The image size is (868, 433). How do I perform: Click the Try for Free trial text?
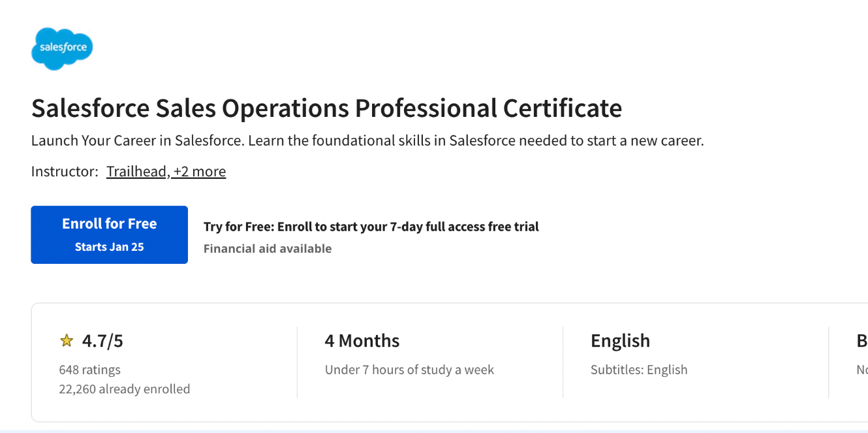pyautogui.click(x=371, y=227)
